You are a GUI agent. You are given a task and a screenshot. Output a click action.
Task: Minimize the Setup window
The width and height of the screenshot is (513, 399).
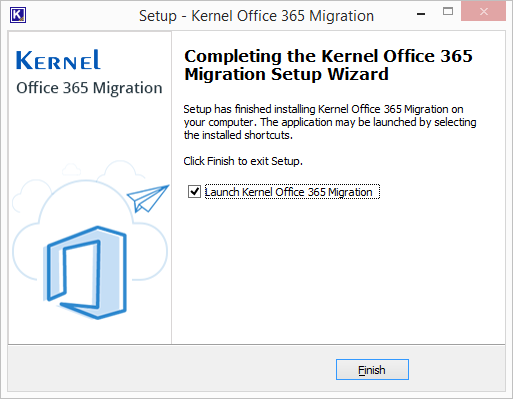pyautogui.click(x=421, y=14)
